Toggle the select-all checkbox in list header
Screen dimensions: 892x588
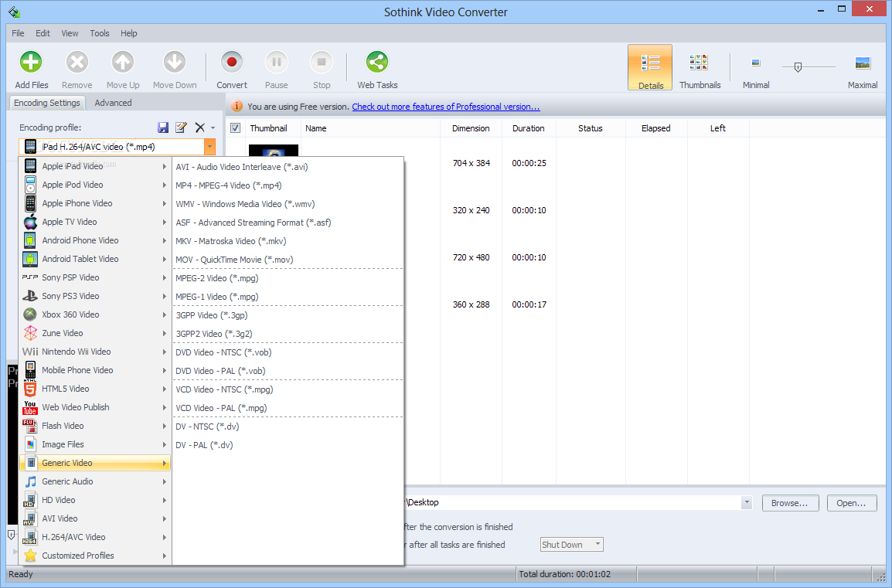[x=236, y=128]
